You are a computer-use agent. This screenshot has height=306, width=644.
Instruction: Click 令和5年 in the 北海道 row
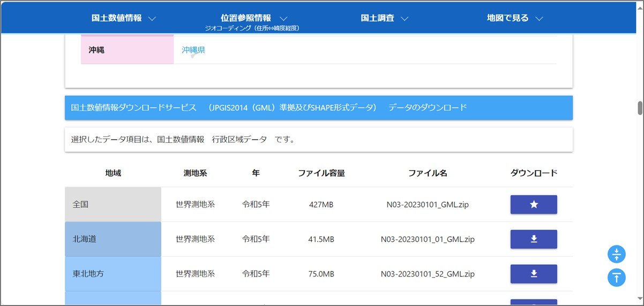pos(256,239)
